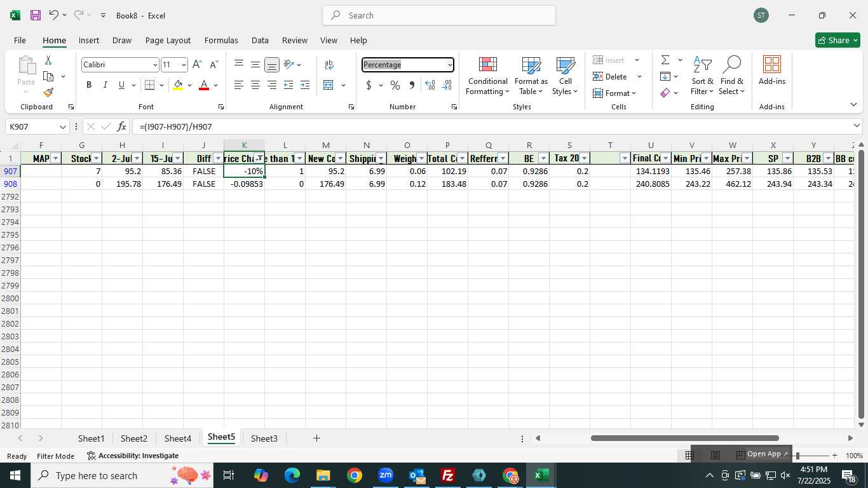The width and height of the screenshot is (868, 488).
Task: Toggle Bold formatting
Action: tap(89, 85)
